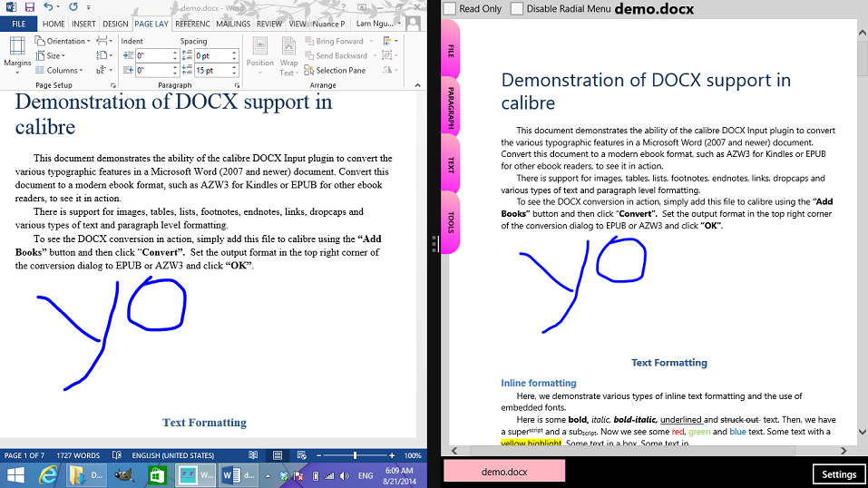Click the proofing errors icon in the status bar
The image size is (868, 488).
(x=116, y=455)
